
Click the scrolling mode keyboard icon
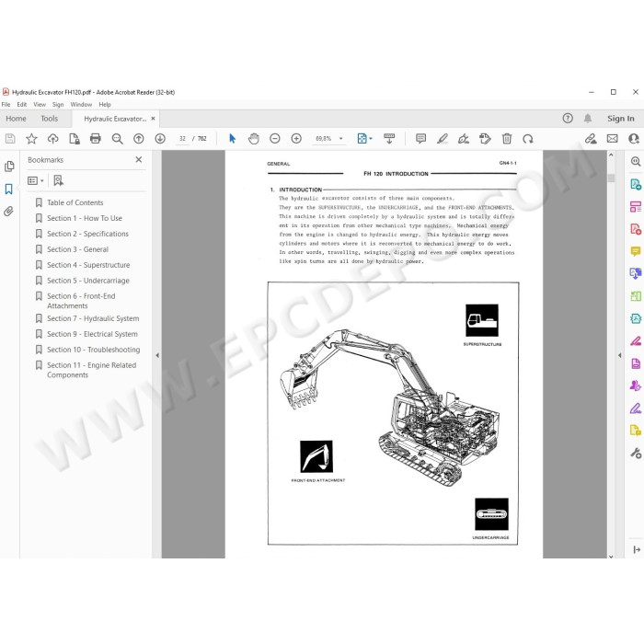click(389, 139)
